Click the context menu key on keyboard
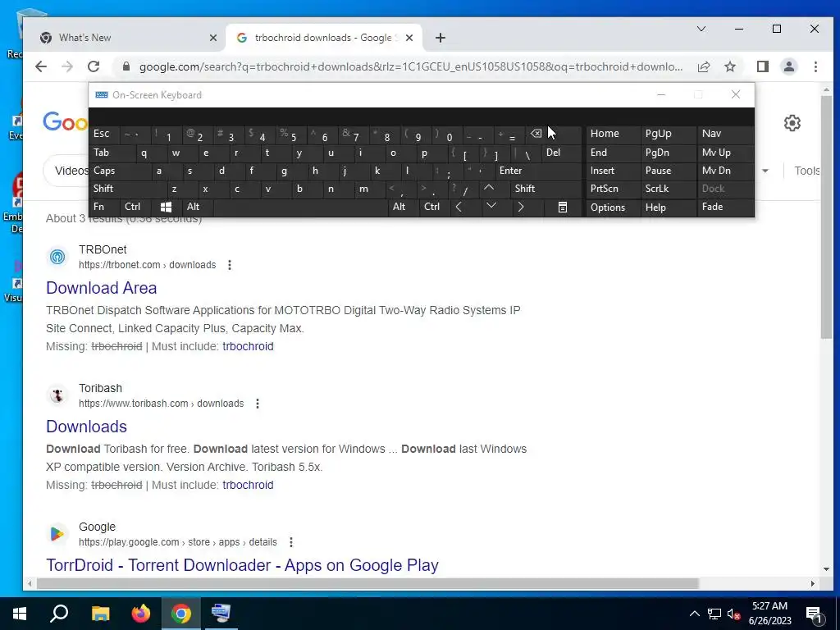Viewport: 840px width, 630px height. pos(562,207)
